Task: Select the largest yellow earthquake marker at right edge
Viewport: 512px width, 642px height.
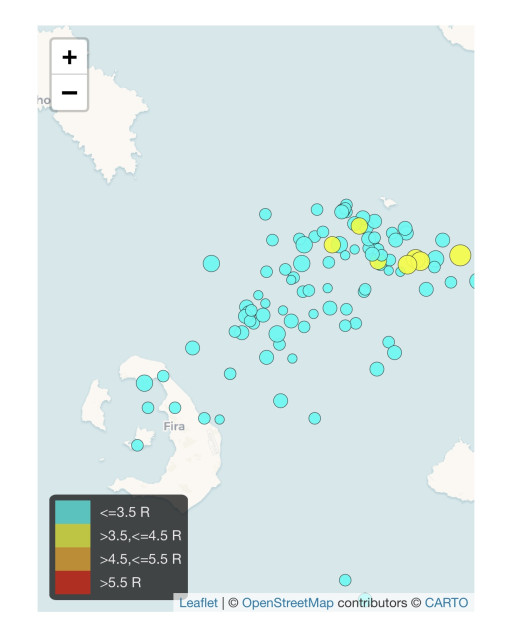Action: click(x=460, y=255)
